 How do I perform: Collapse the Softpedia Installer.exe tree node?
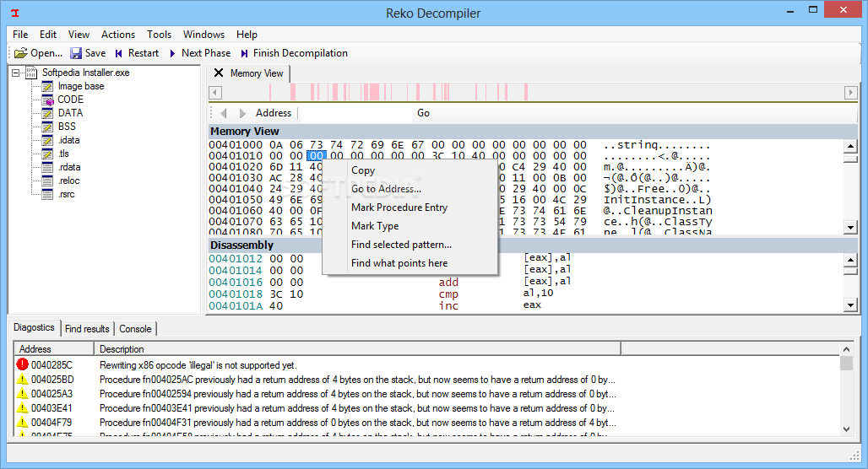coord(15,73)
